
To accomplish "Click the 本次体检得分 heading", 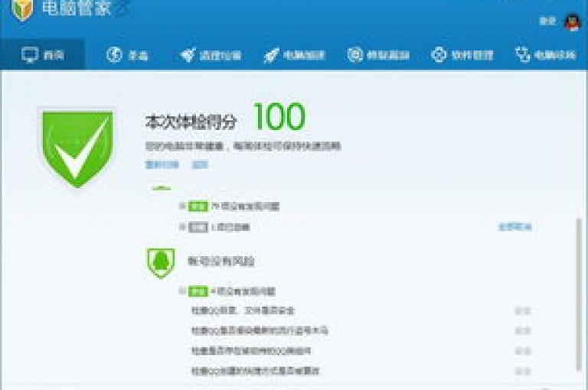I will click(191, 122).
